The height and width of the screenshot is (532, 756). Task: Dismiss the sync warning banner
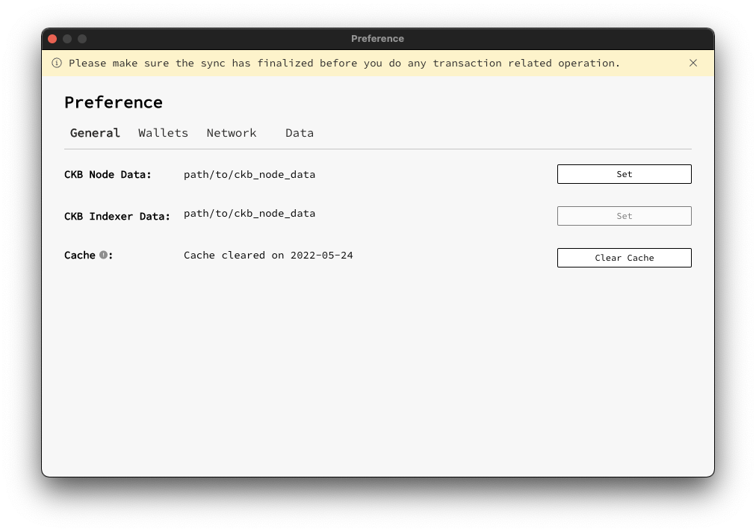click(693, 63)
